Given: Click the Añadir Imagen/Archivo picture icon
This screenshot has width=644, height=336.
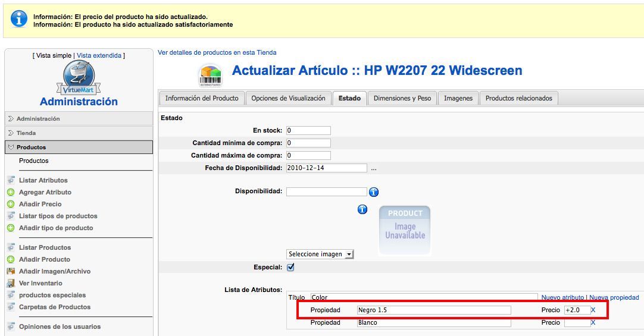Looking at the screenshot, I should (11, 271).
